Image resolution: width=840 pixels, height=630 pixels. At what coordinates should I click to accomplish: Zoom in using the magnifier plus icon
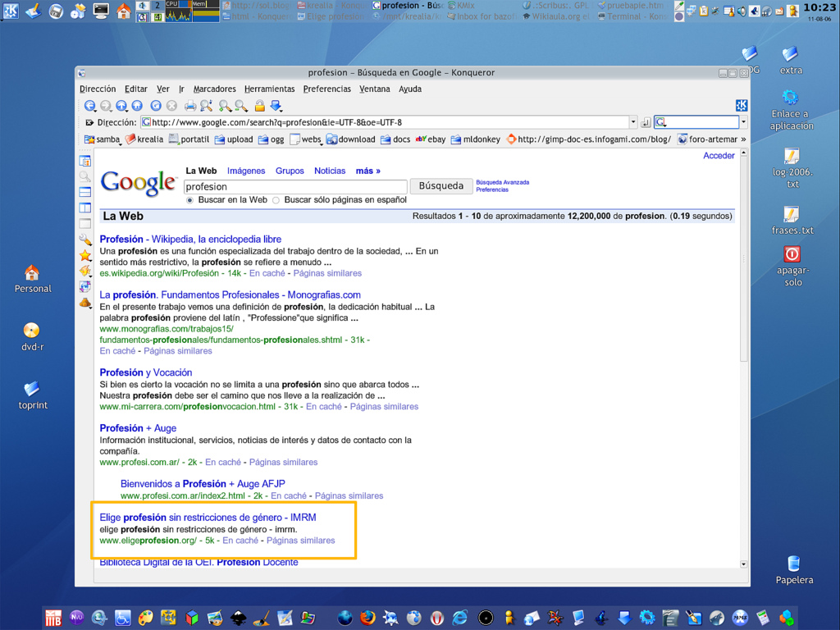pyautogui.click(x=225, y=106)
